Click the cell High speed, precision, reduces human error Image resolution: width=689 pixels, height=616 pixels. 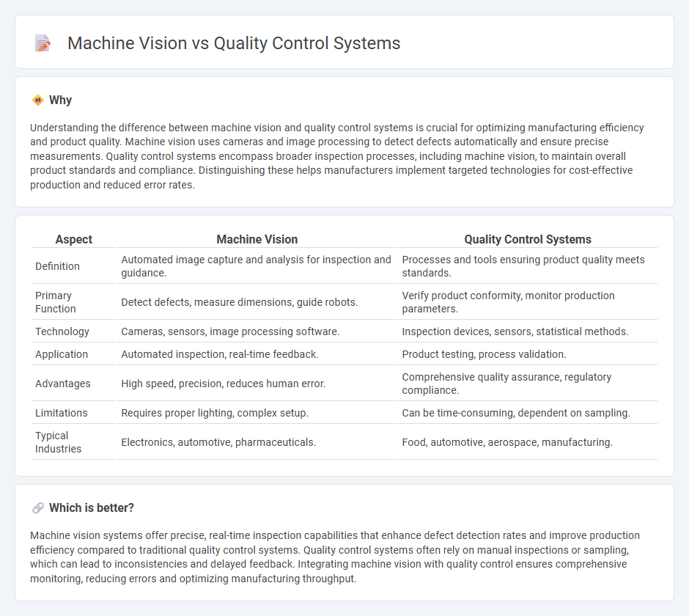257,384
